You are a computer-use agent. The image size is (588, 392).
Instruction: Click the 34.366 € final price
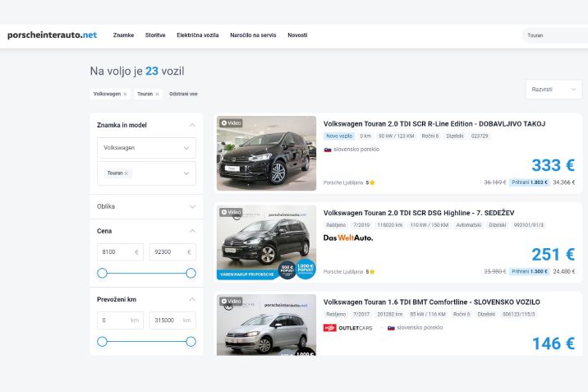click(564, 182)
